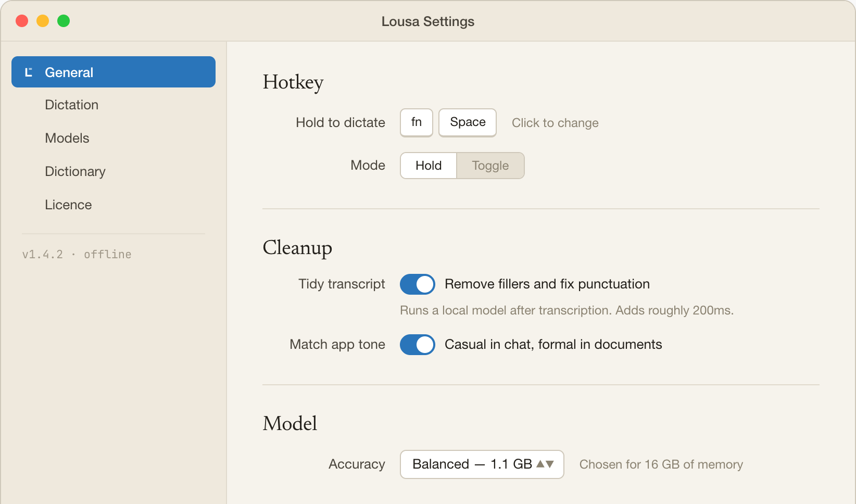Click the Cleanup section heading
This screenshot has height=504, width=856.
[x=297, y=248]
